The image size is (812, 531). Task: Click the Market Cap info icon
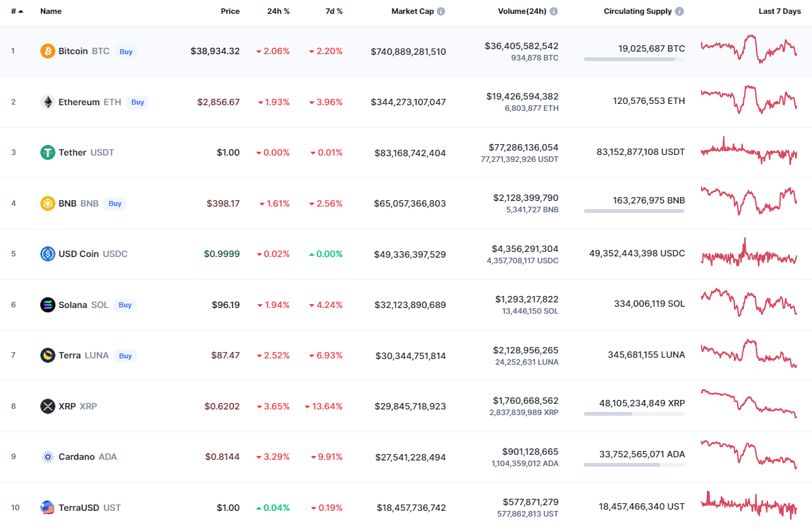tap(441, 11)
